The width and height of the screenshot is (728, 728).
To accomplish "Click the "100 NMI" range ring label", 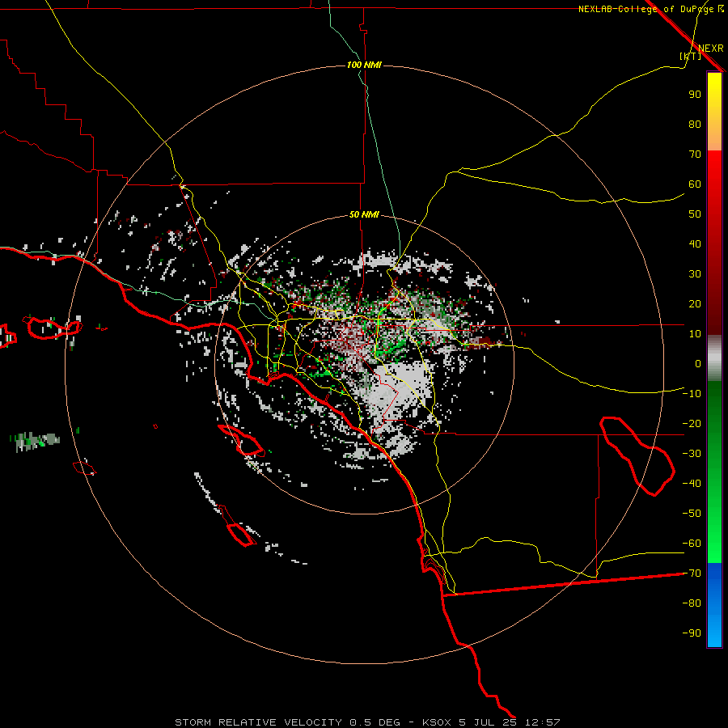I will pyautogui.click(x=364, y=65).
